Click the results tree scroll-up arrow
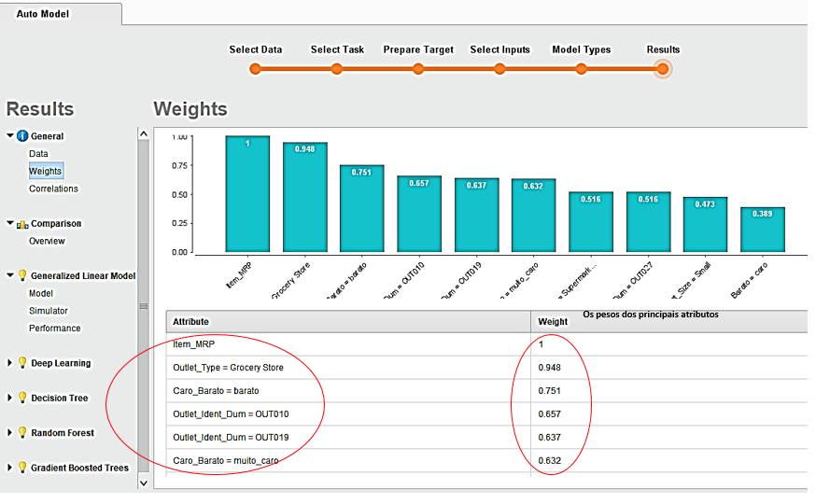Image resolution: width=816 pixels, height=504 pixels. (x=144, y=133)
